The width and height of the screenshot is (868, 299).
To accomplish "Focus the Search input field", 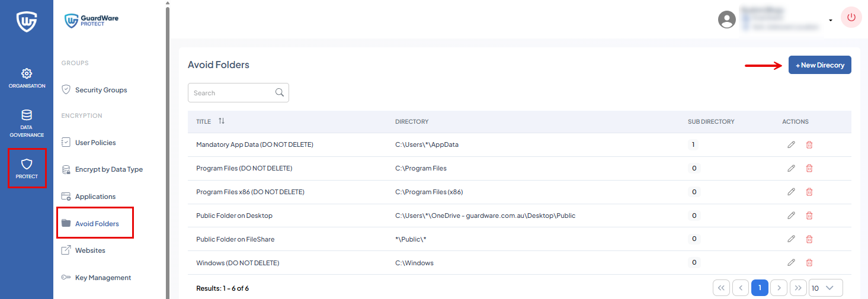I will pyautogui.click(x=238, y=93).
